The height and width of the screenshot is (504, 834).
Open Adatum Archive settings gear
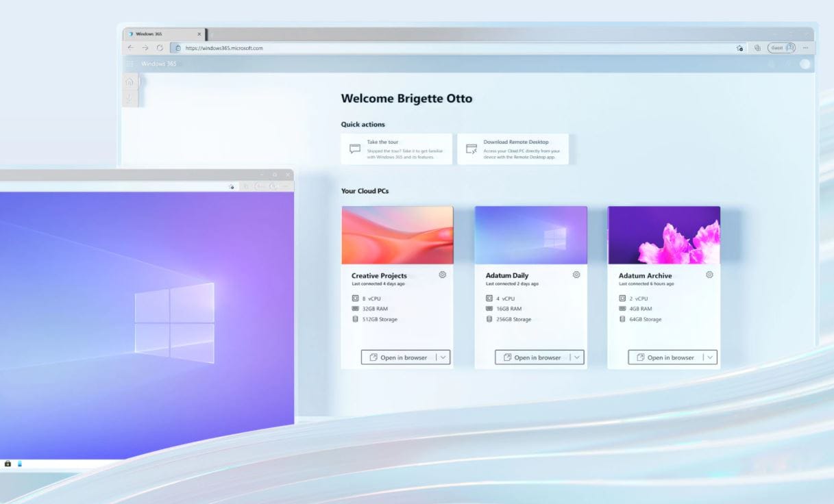709,275
